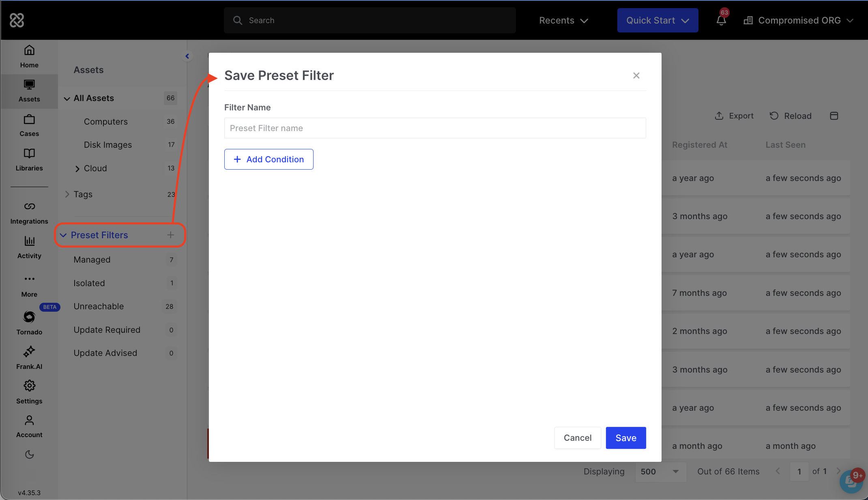This screenshot has height=500, width=868.
Task: Launch the Tornado beta icon
Action: pyautogui.click(x=29, y=317)
